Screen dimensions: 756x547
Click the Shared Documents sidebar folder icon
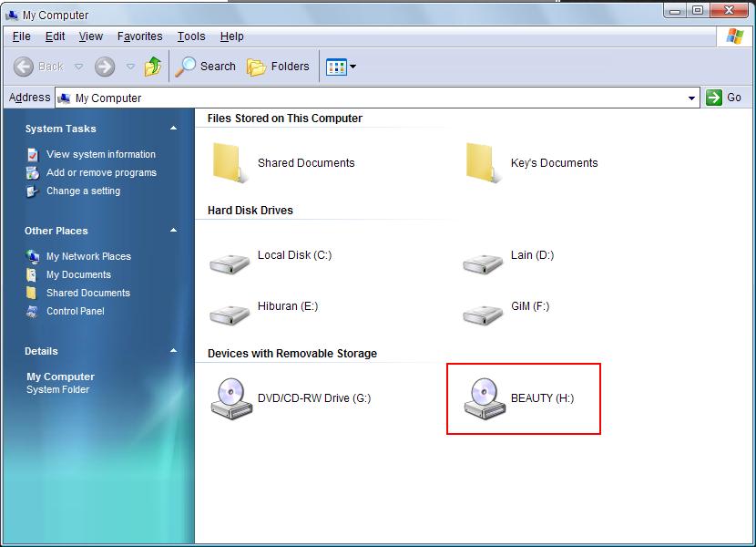(32, 293)
